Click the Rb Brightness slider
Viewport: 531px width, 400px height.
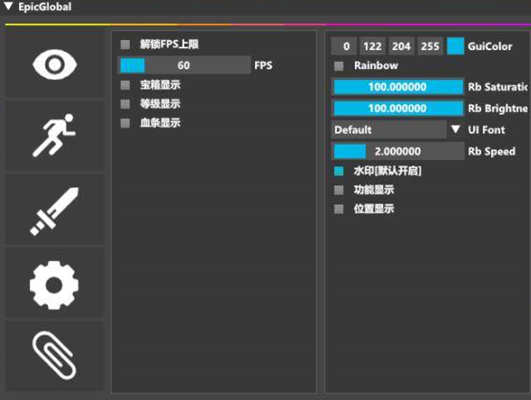coord(398,108)
